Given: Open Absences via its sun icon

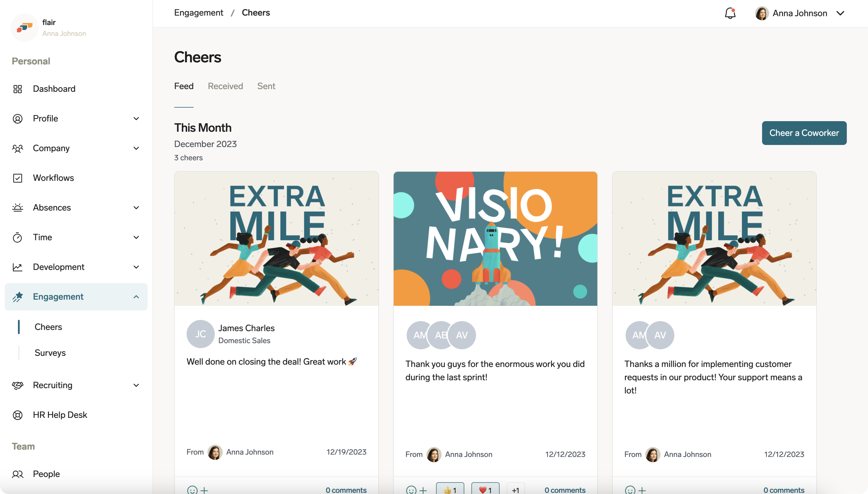Looking at the screenshot, I should point(18,207).
